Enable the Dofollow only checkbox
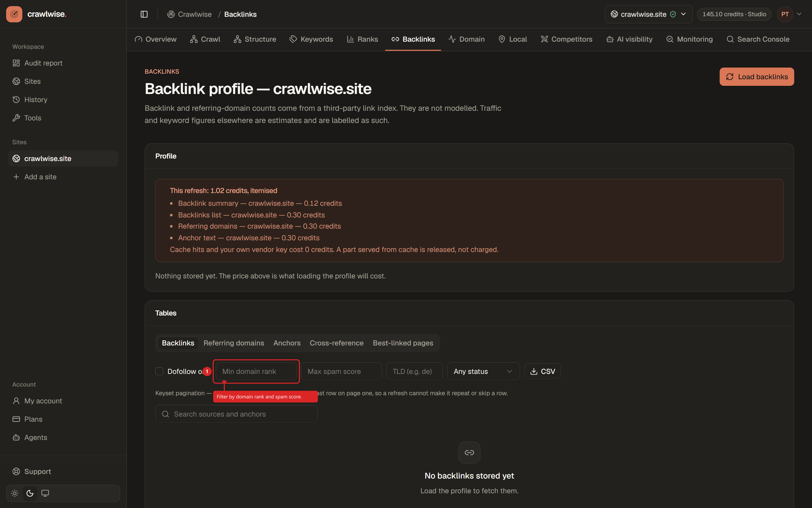812x508 pixels. coord(159,371)
